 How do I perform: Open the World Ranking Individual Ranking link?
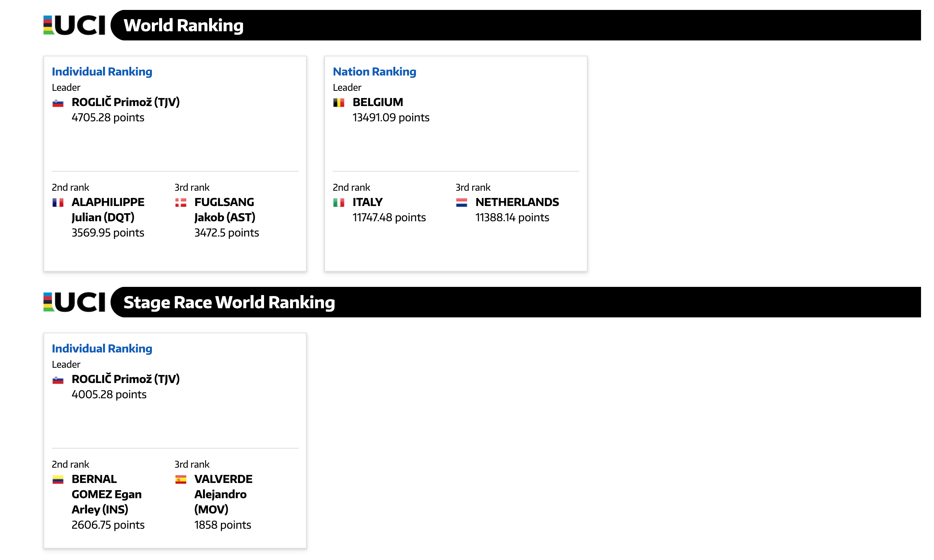102,71
